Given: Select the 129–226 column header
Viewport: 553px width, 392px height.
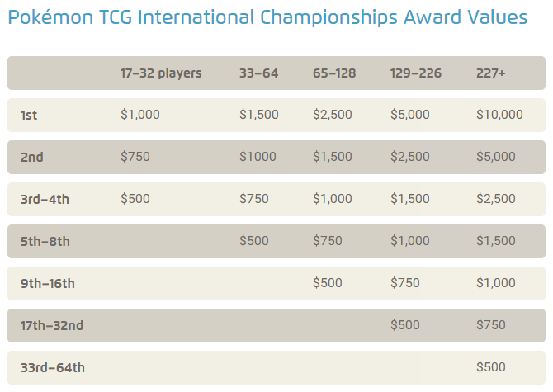Looking at the screenshot, I should [x=415, y=73].
